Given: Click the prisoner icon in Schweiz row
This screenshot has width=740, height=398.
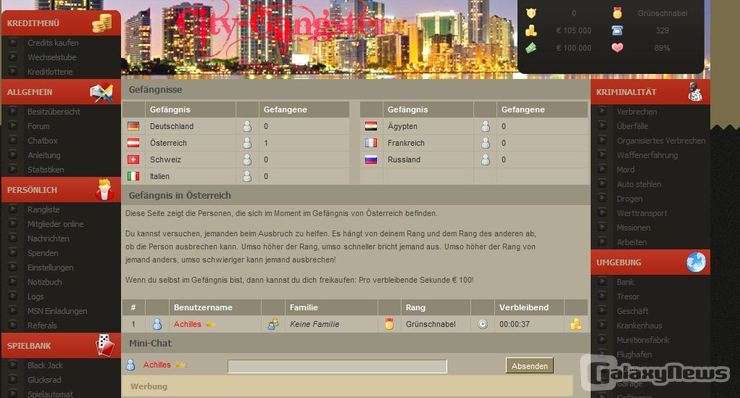Looking at the screenshot, I should tap(247, 160).
